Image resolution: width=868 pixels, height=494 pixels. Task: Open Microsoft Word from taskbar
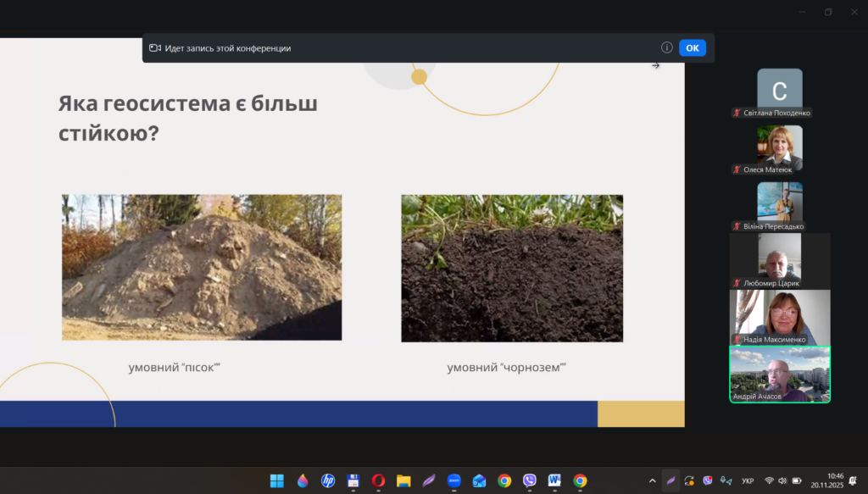tap(554, 480)
